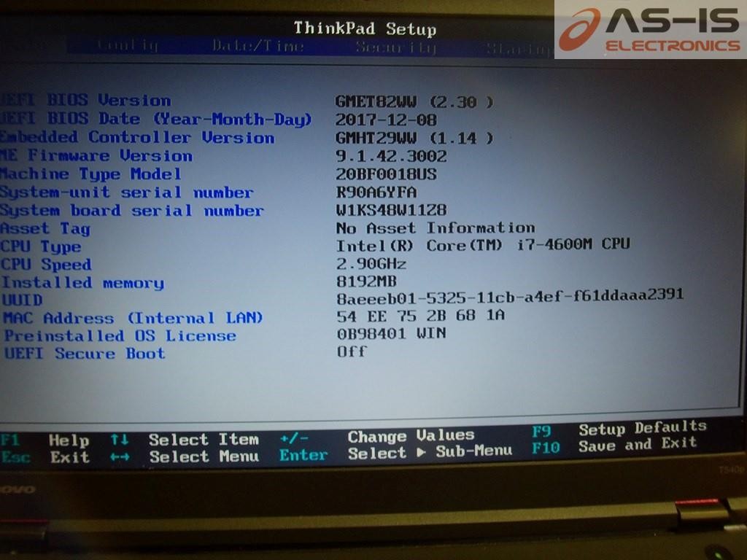This screenshot has height=560, width=747.
Task: Switch to the Date/Time tab
Action: click(258, 46)
